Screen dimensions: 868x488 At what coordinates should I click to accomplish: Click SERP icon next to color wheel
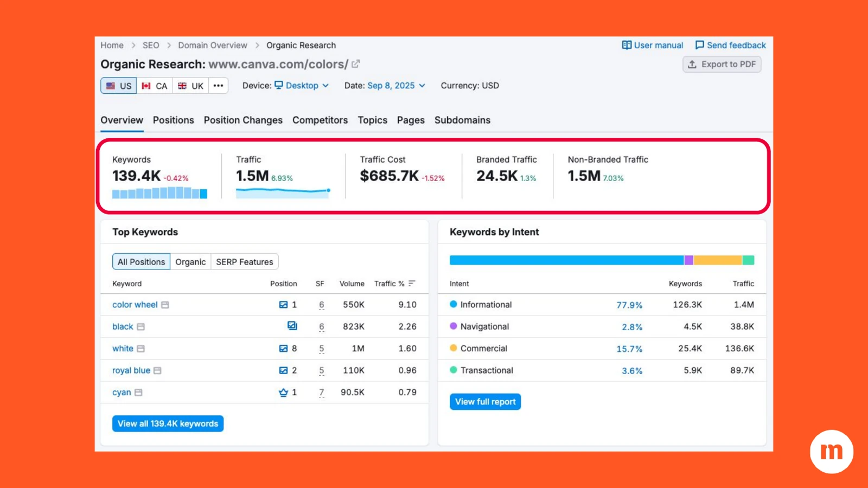click(165, 305)
